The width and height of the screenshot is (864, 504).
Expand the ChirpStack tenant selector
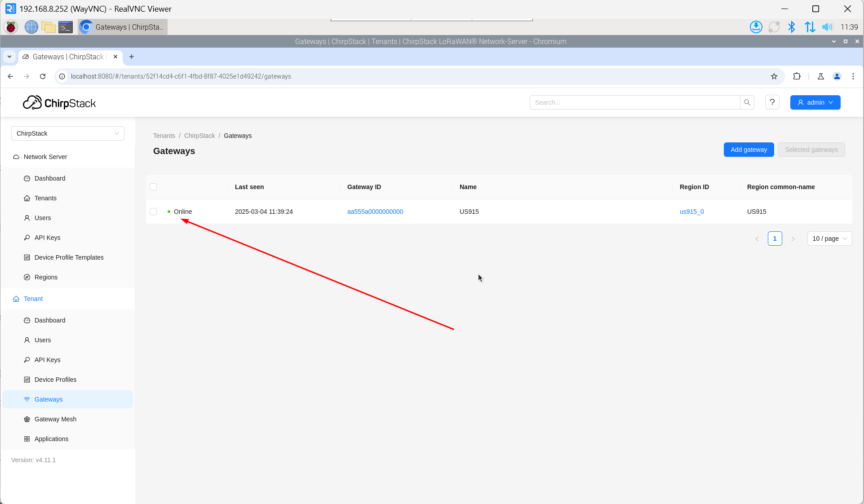pyautogui.click(x=68, y=133)
